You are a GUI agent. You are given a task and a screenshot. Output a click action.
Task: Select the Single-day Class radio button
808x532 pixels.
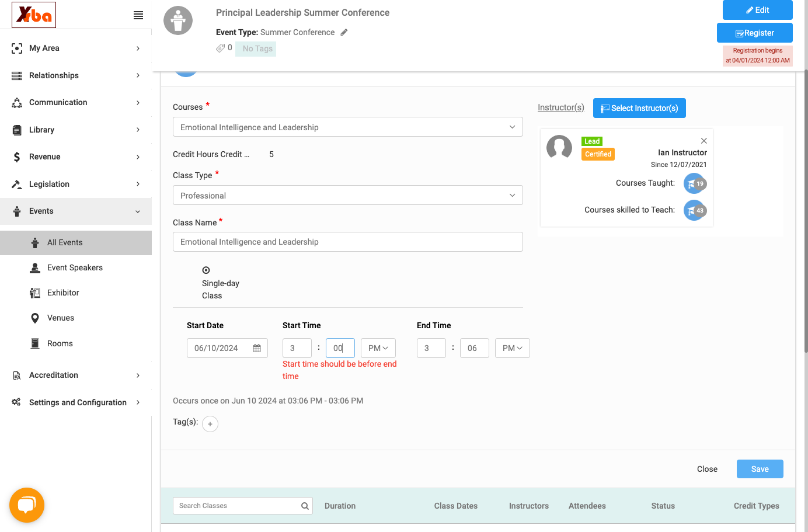point(206,270)
